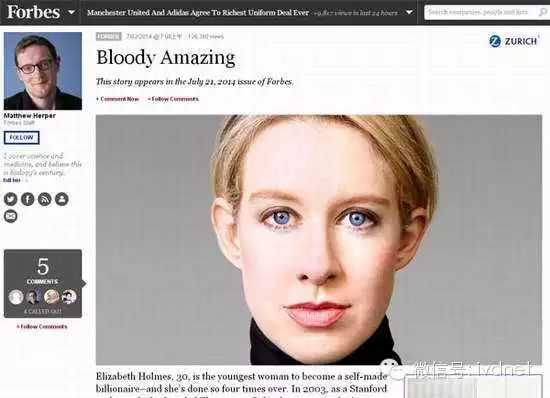Click the search magnifier icon
This screenshot has height=398, width=550.
click(542, 13)
